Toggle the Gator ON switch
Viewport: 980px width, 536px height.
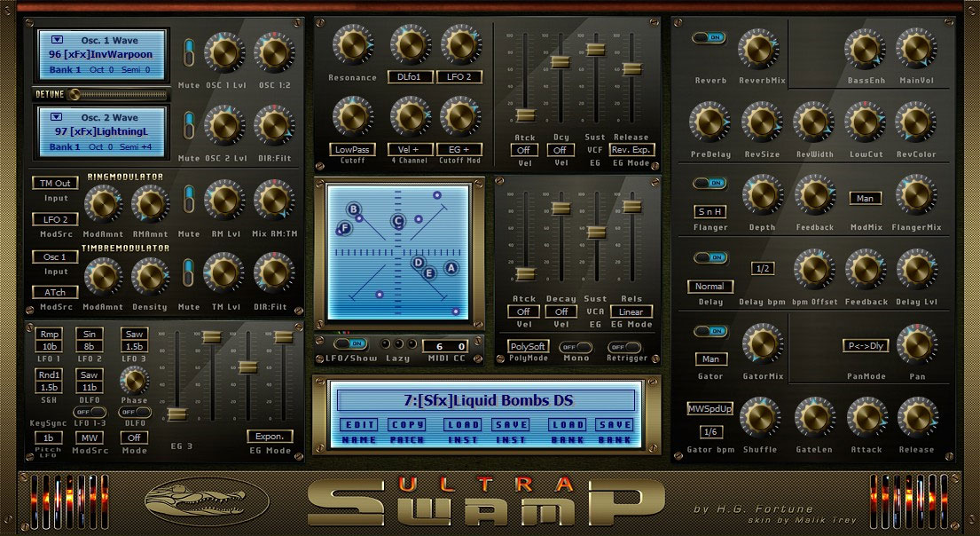(710, 331)
